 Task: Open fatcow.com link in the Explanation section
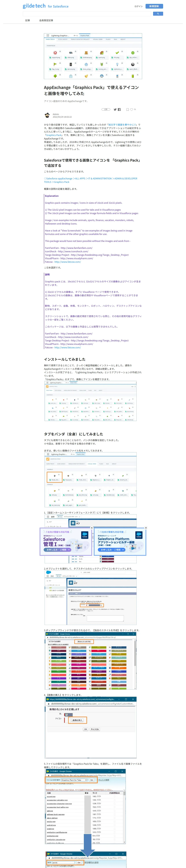(68, 262)
